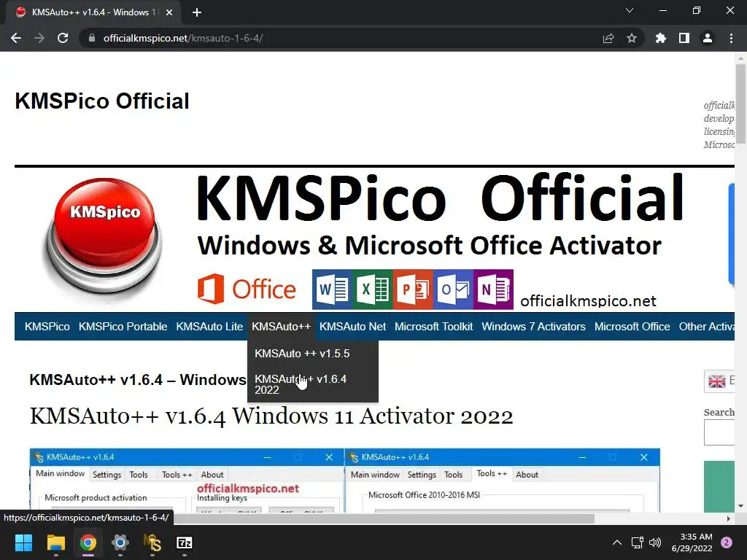Image resolution: width=747 pixels, height=560 pixels.
Task: Open the Microsoft Office menu item
Action: pyautogui.click(x=632, y=326)
